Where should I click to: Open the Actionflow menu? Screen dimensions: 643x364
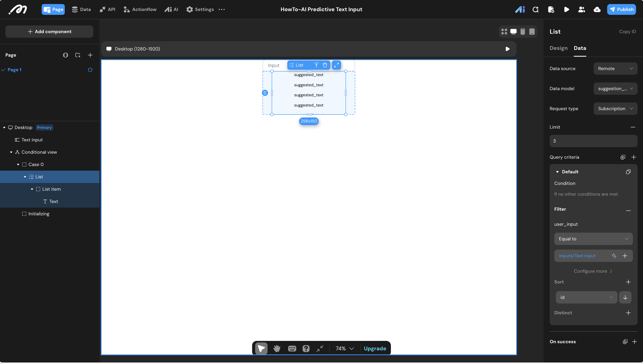pyautogui.click(x=140, y=9)
